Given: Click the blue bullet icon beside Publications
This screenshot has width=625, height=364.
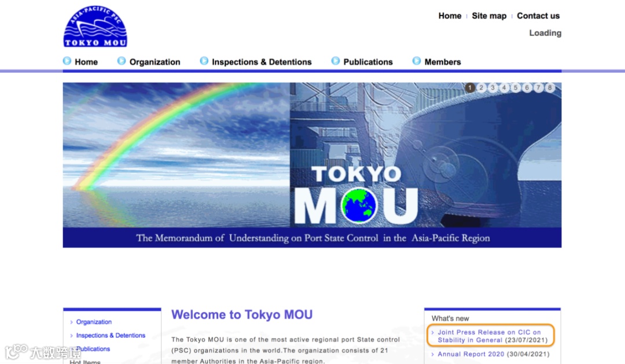Looking at the screenshot, I should pos(336,61).
